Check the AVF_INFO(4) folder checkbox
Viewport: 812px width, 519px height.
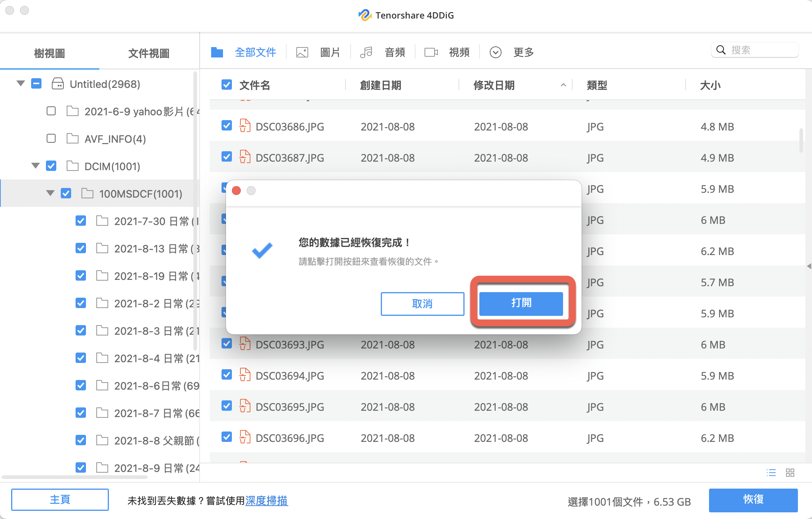(x=51, y=139)
